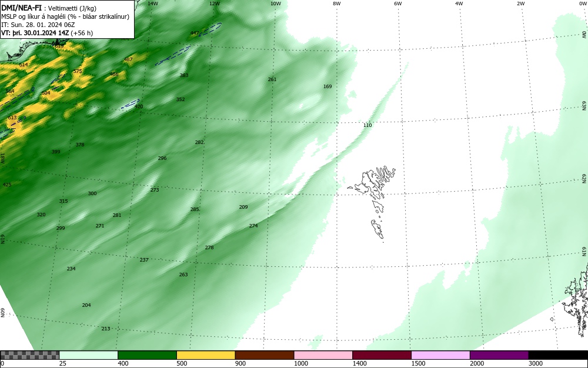Click the '12W' longitude label

pyautogui.click(x=214, y=4)
